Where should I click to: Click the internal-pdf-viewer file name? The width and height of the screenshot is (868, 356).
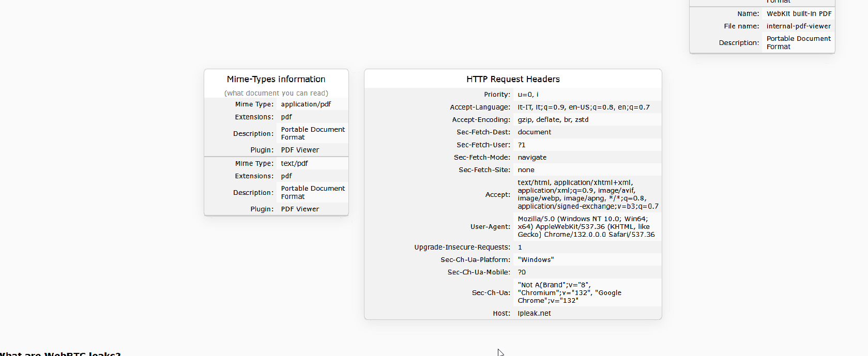798,26
